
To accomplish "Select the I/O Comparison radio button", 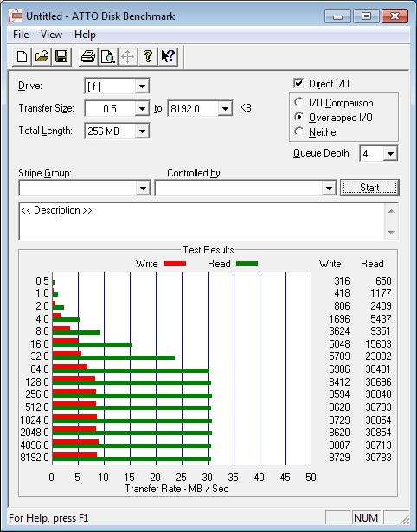I will pyautogui.click(x=299, y=102).
